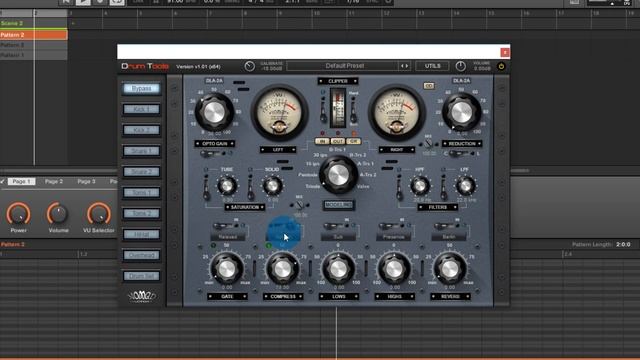The height and width of the screenshot is (360, 640).
Task: Open the GATE dropdown label
Action: pos(227,297)
